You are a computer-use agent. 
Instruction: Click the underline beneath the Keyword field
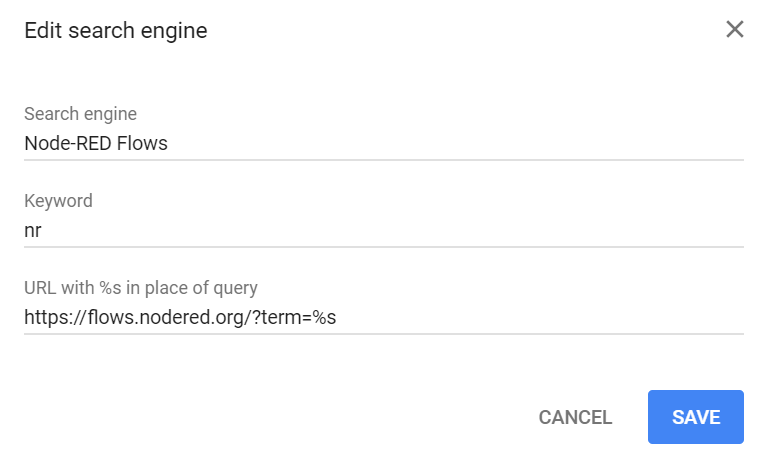click(384, 246)
